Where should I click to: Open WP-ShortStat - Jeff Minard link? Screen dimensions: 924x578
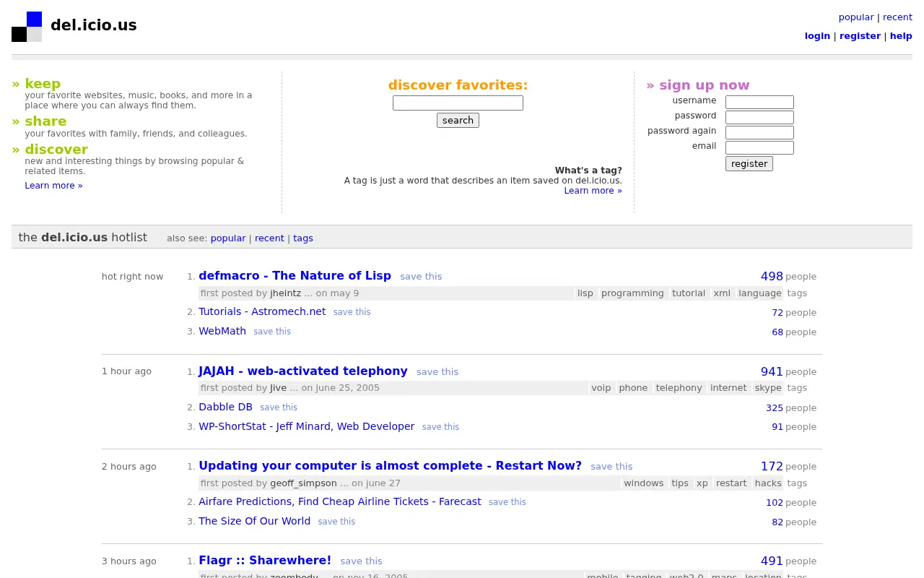306,426
